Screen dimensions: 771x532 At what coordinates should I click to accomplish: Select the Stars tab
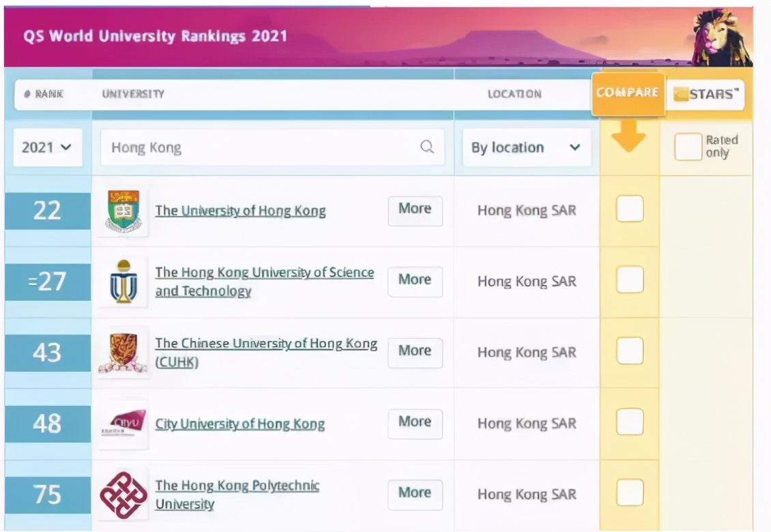[x=705, y=94]
